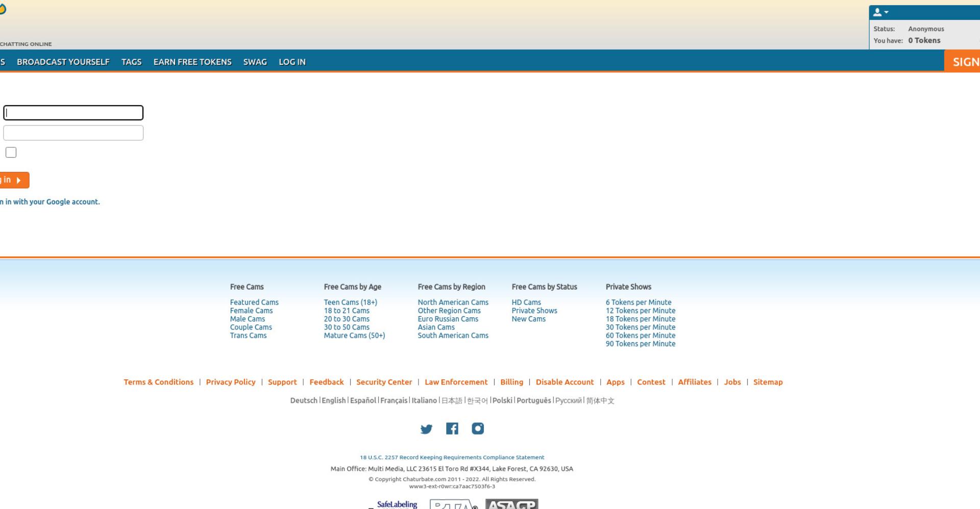980x509 pixels.
Task: Open Asian Cams link
Action: click(x=436, y=327)
